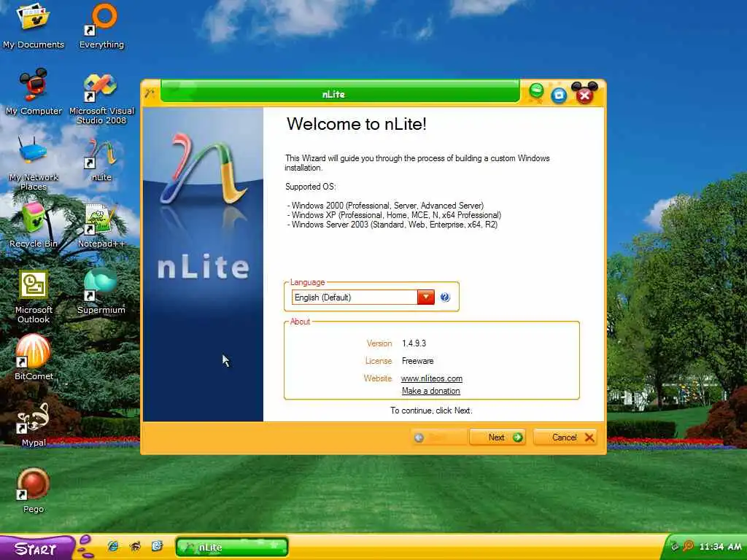
Task: Open the My Documents desktop icon
Action: (34, 26)
